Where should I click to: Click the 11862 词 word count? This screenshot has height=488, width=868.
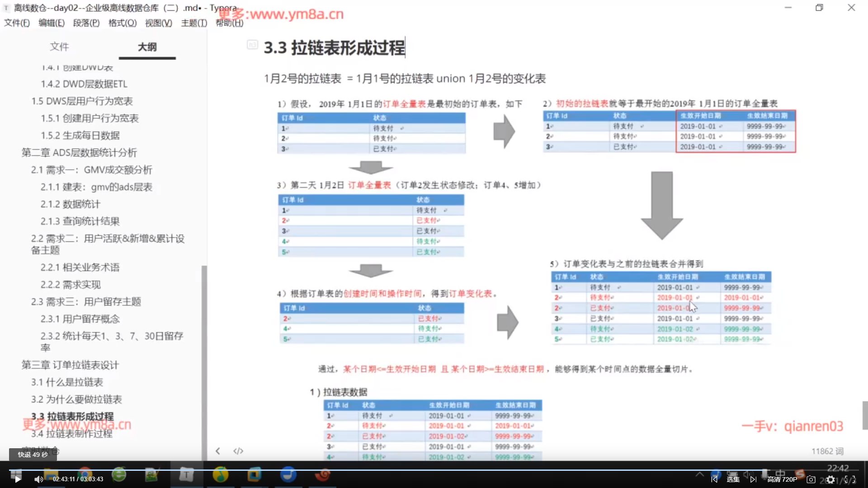[x=827, y=451]
